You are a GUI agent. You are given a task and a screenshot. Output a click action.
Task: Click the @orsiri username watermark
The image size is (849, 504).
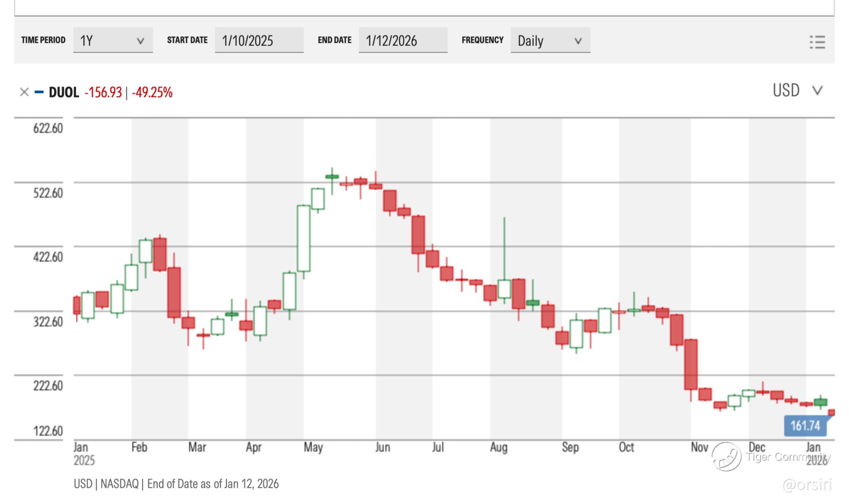807,485
